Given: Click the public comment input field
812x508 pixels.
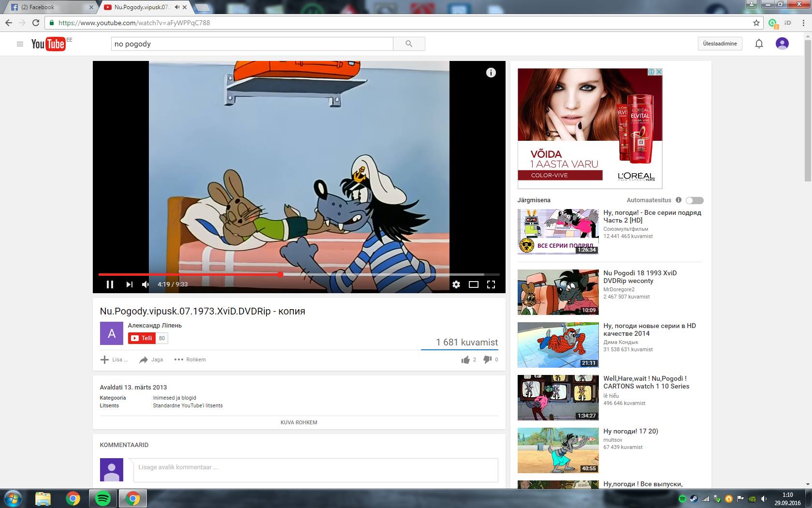Looking at the screenshot, I should 316,470.
